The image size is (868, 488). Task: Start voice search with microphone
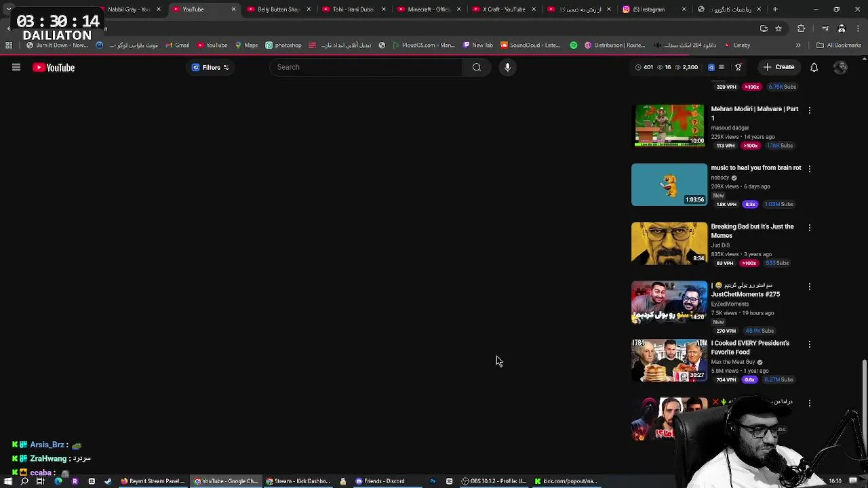tap(507, 67)
